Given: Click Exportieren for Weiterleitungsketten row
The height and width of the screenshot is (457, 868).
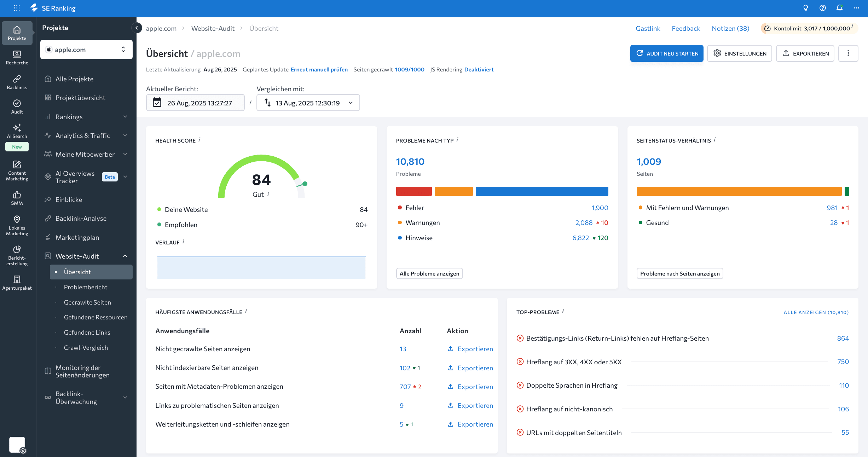Looking at the screenshot, I should pos(470,424).
